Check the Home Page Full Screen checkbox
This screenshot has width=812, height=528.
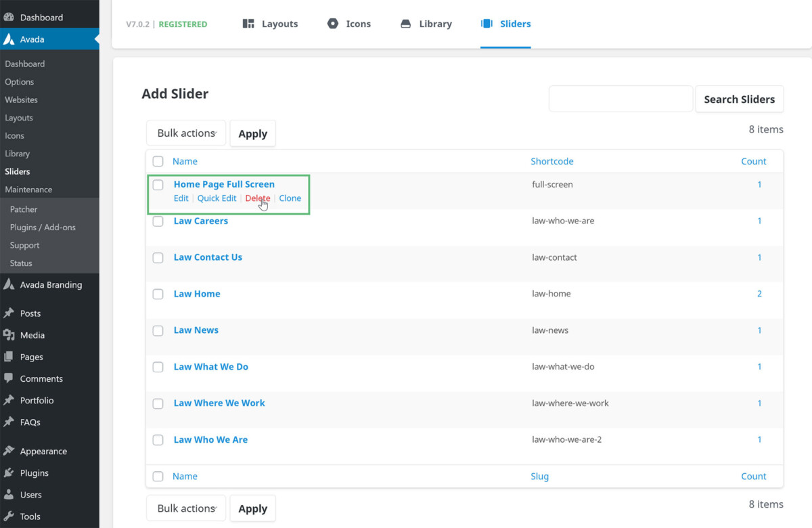[158, 184]
